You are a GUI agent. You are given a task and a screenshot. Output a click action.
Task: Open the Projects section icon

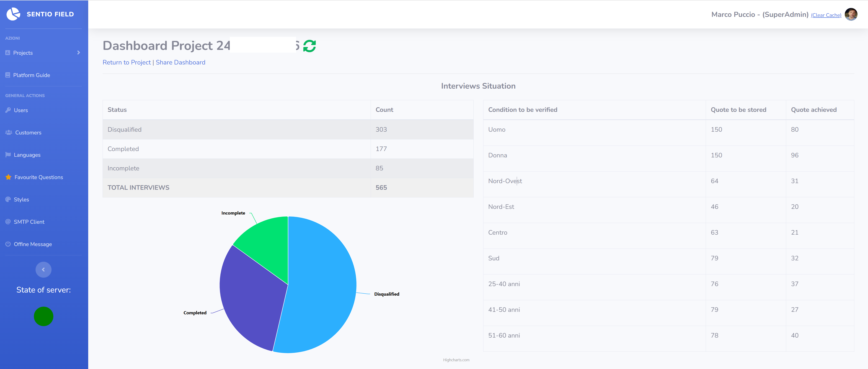(x=8, y=53)
